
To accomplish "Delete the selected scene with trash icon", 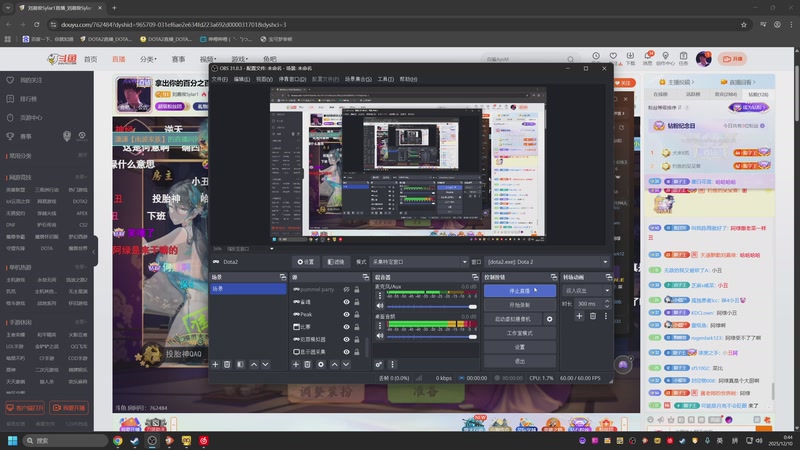I will tap(227, 364).
